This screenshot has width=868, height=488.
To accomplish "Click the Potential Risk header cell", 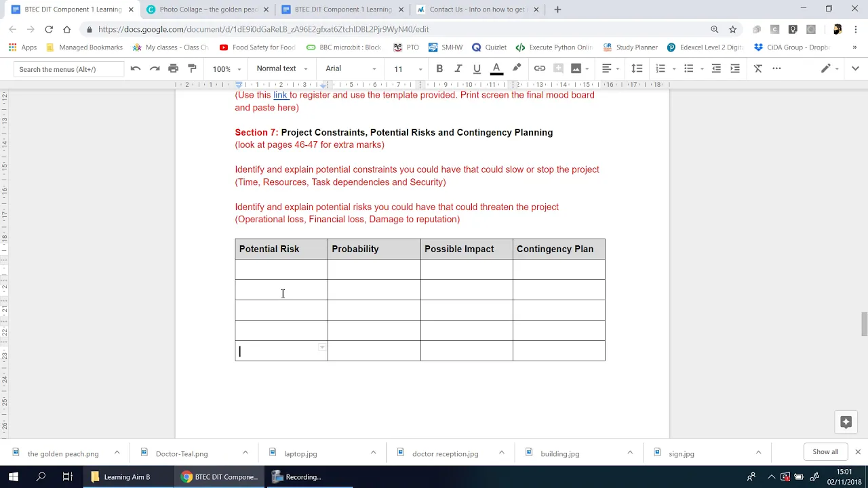I will pyautogui.click(x=281, y=249).
